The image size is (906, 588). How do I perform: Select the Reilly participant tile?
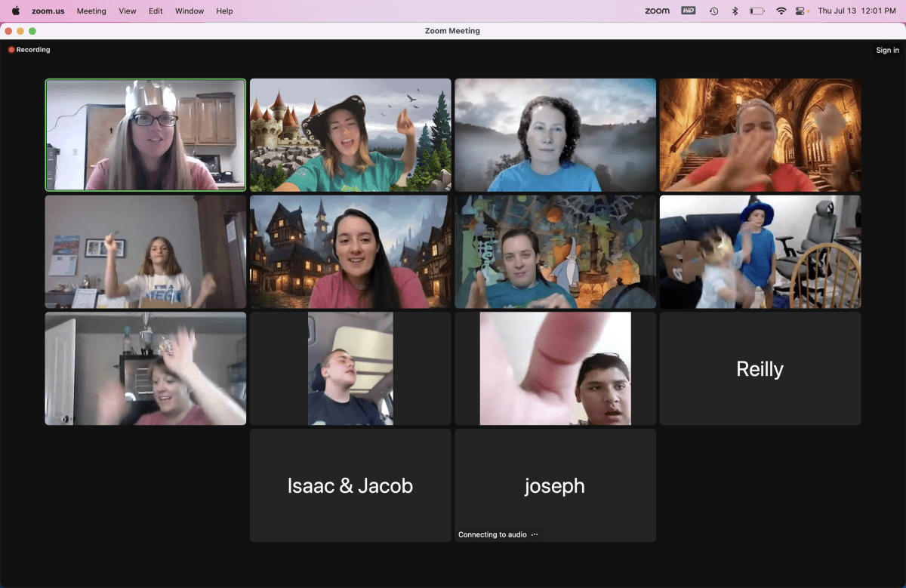[x=760, y=369]
